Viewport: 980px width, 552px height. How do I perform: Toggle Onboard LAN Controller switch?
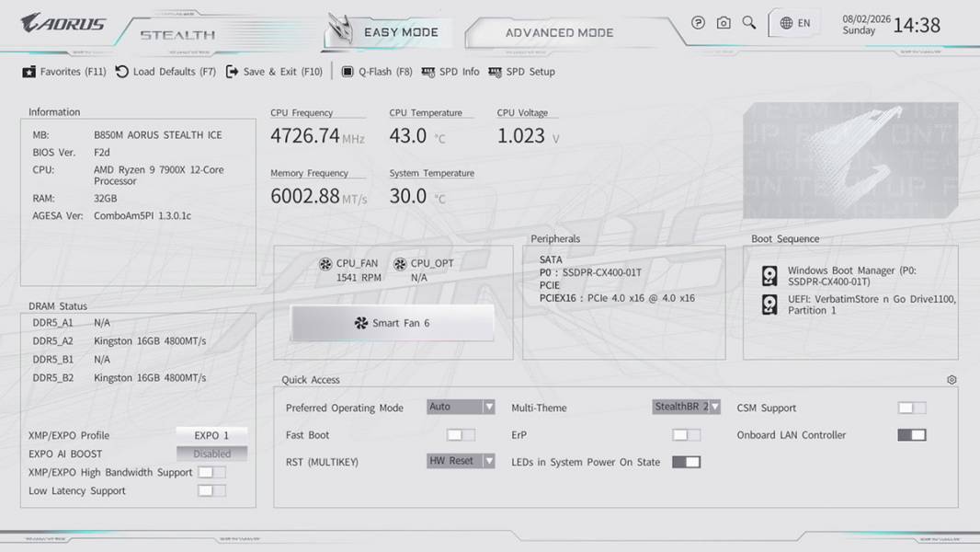point(911,434)
